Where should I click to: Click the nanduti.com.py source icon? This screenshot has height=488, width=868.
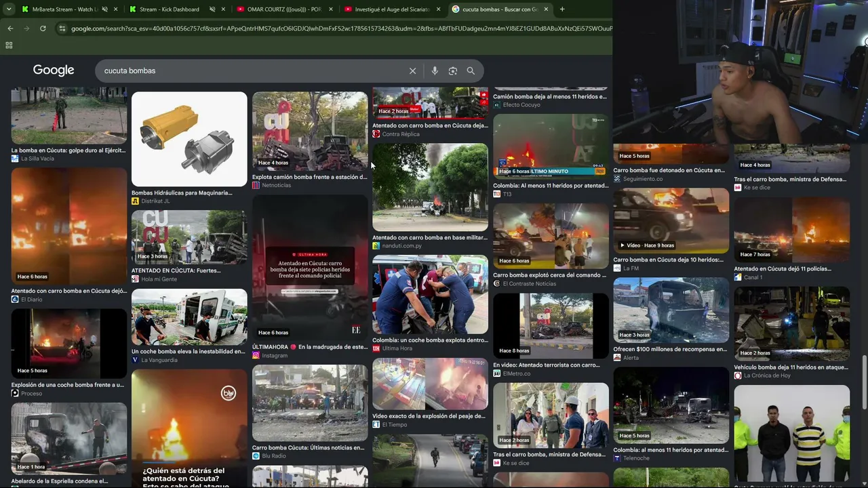376,245
